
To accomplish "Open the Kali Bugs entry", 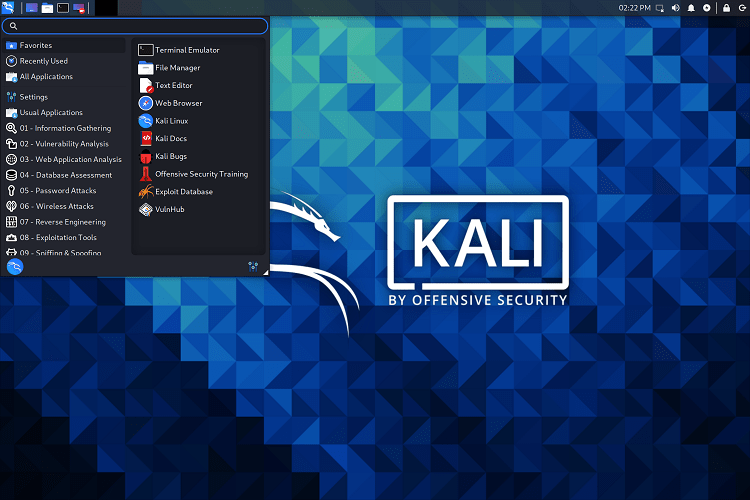I will tap(199, 156).
